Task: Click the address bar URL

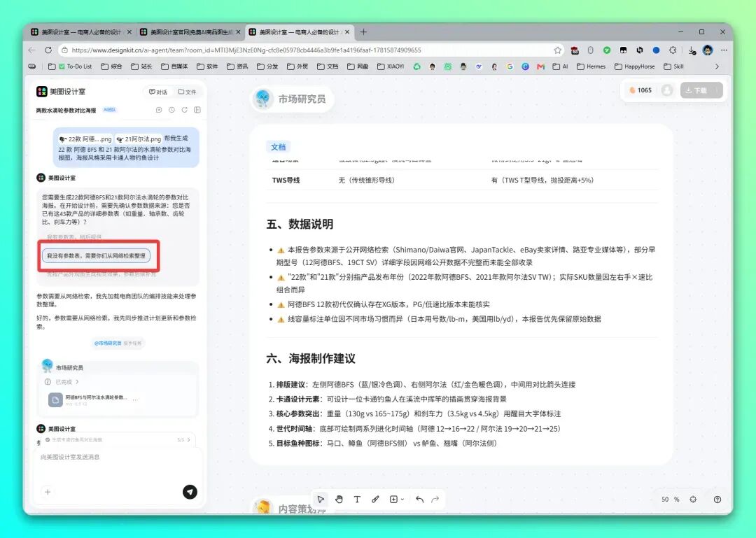Action: [x=246, y=50]
